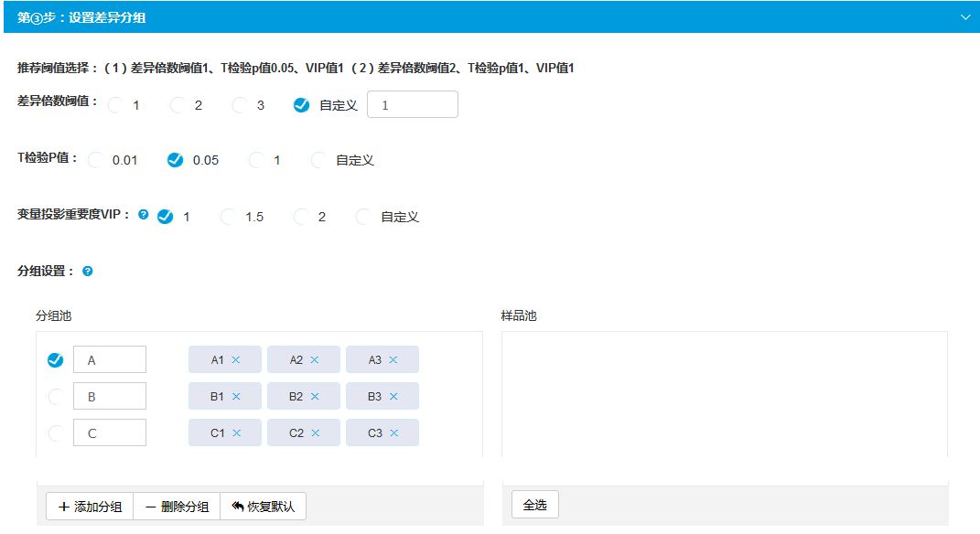Show help tooltip for 分组设置
The height and width of the screenshot is (534, 980).
click(x=88, y=272)
